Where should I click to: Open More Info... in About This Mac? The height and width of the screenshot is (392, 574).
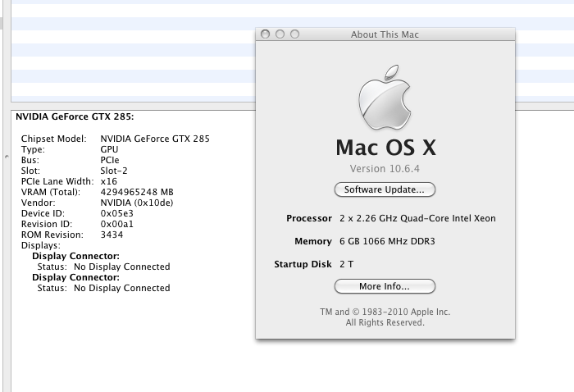pos(385,286)
